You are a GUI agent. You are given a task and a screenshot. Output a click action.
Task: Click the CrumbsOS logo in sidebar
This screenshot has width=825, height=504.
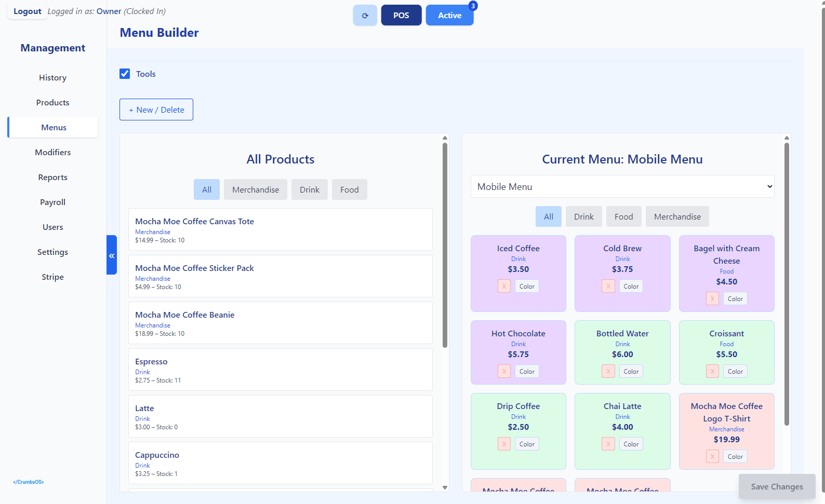point(29,482)
